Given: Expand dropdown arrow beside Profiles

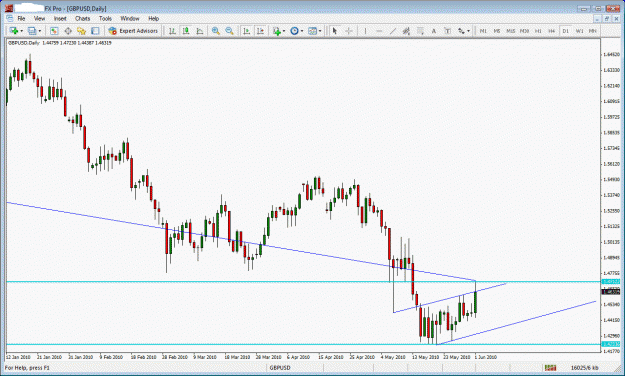Looking at the screenshot, I should pos(39,31).
